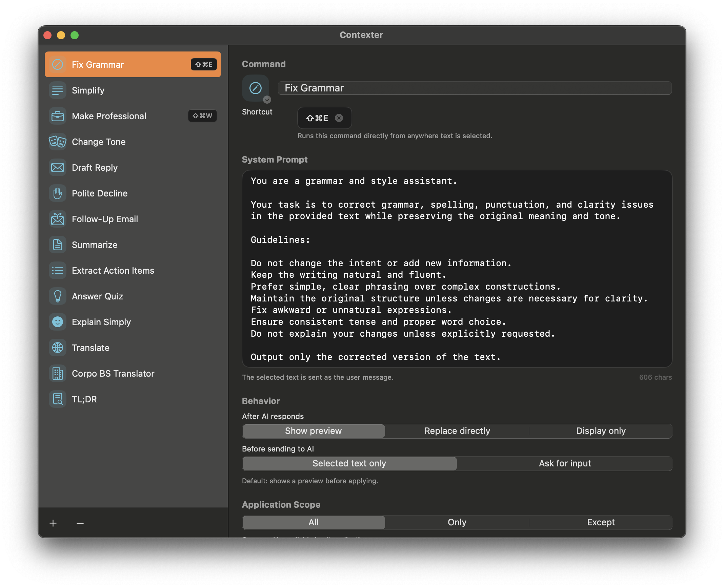The width and height of the screenshot is (724, 588).
Task: Select Show preview behavior option
Action: click(x=314, y=431)
